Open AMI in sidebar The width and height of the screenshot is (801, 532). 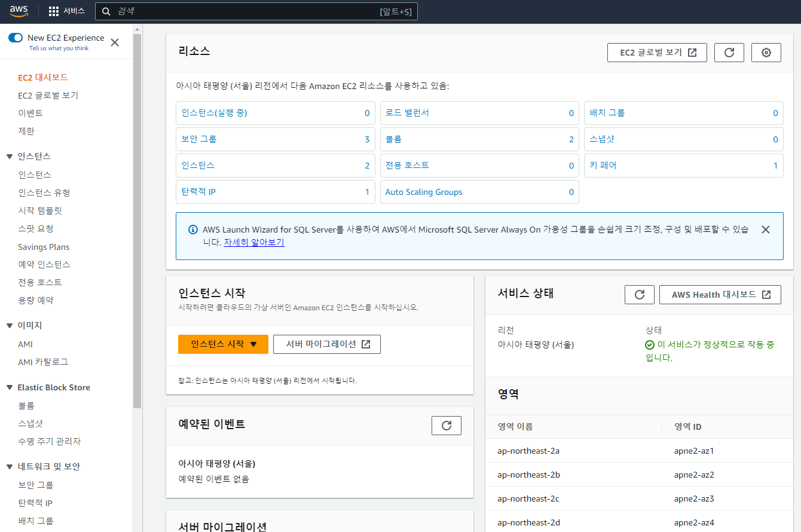(25, 344)
